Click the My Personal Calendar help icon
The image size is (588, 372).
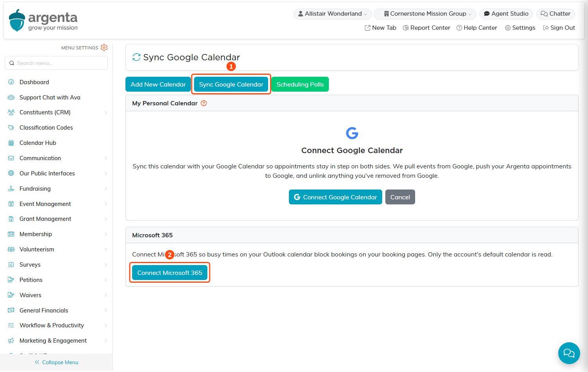204,103
